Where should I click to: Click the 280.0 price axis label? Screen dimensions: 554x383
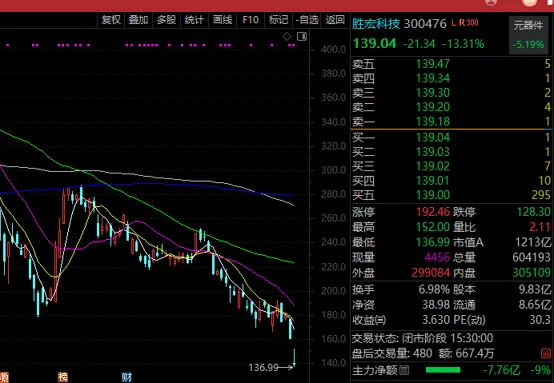point(333,194)
